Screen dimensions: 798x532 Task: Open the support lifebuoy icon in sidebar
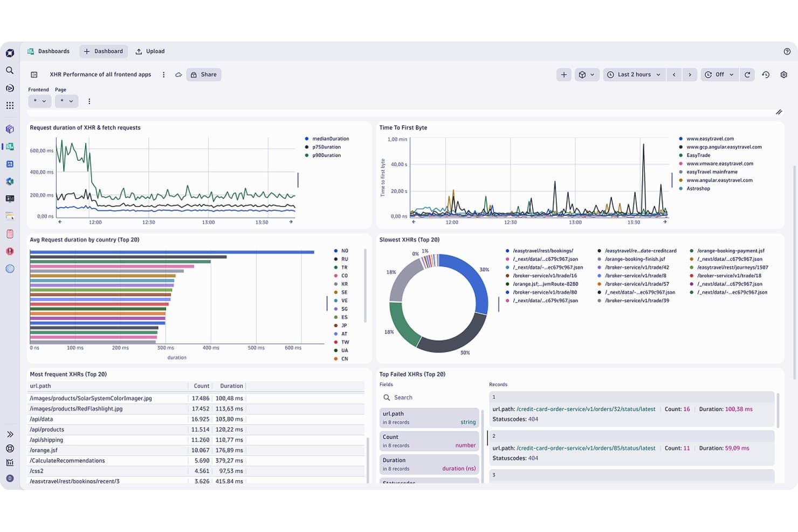[x=10, y=448]
